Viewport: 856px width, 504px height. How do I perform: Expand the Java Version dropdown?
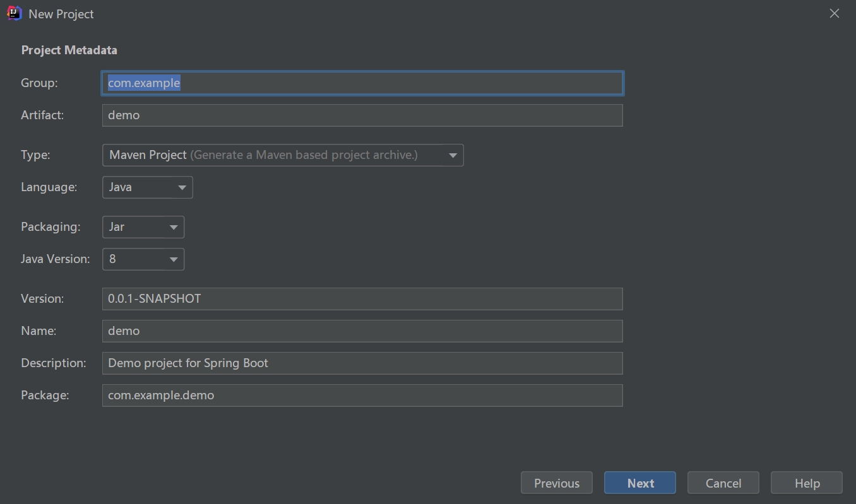143,259
